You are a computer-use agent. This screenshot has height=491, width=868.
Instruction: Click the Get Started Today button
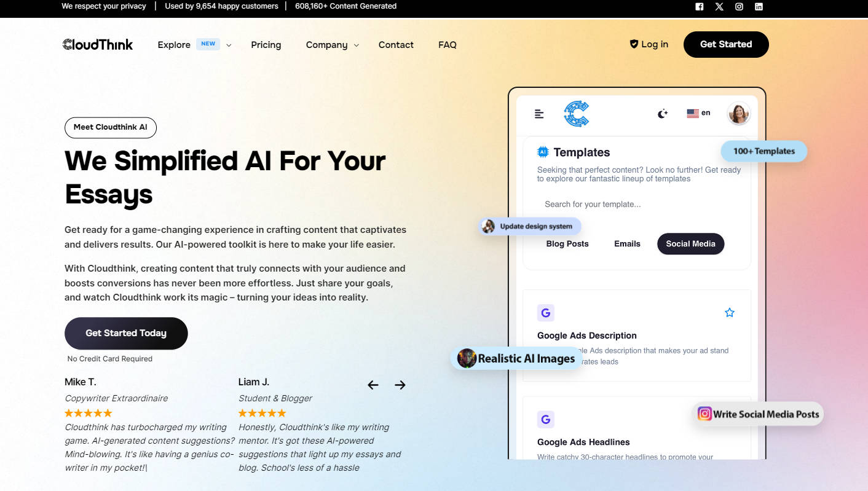126,333
